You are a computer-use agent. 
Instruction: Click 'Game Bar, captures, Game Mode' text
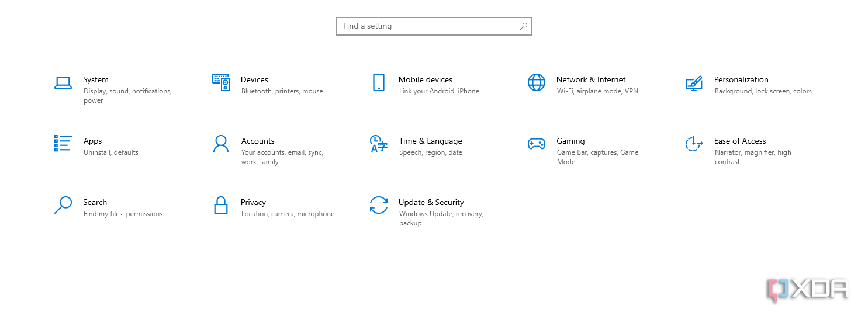click(597, 157)
